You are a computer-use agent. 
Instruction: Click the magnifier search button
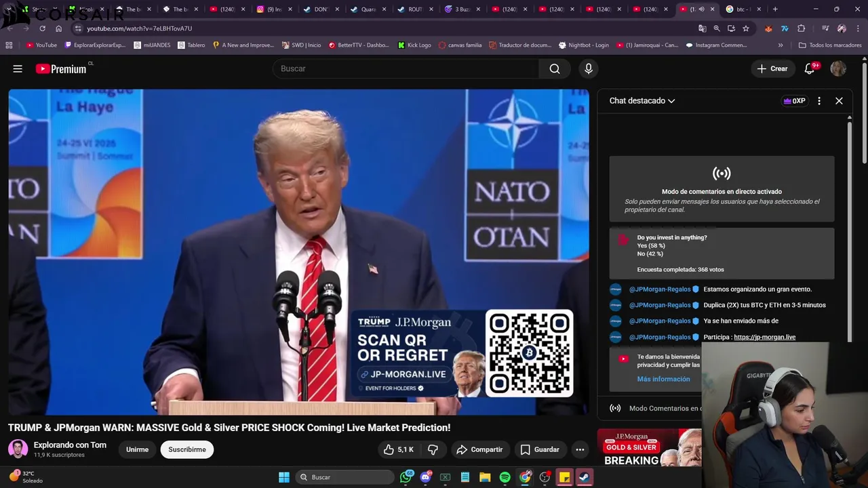[555, 68]
